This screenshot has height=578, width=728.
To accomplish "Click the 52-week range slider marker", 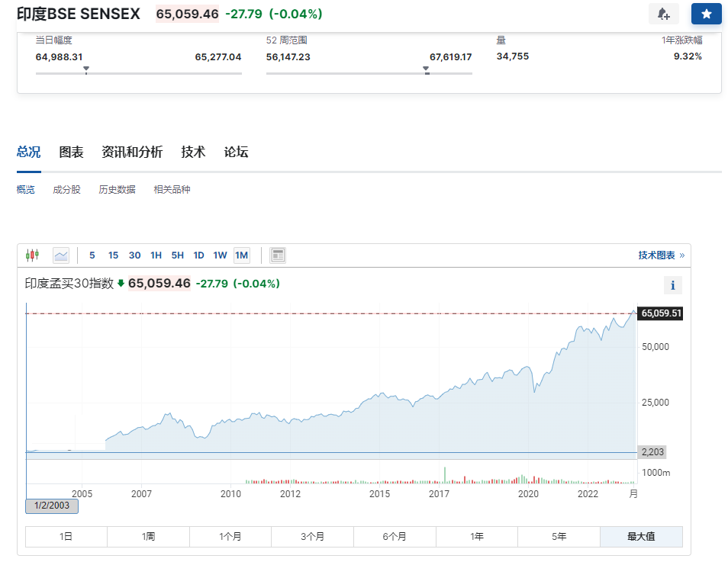I will click(427, 70).
